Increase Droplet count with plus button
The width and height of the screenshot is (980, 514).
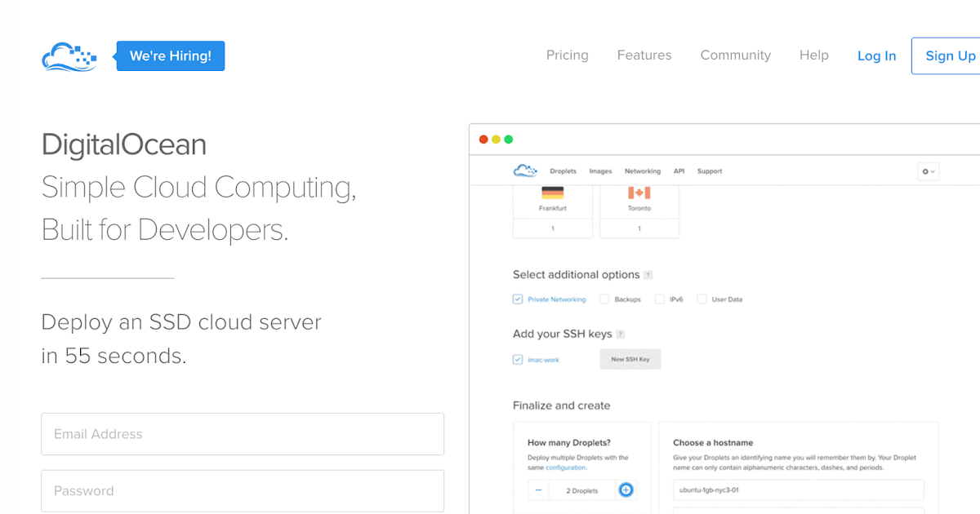tap(626, 490)
